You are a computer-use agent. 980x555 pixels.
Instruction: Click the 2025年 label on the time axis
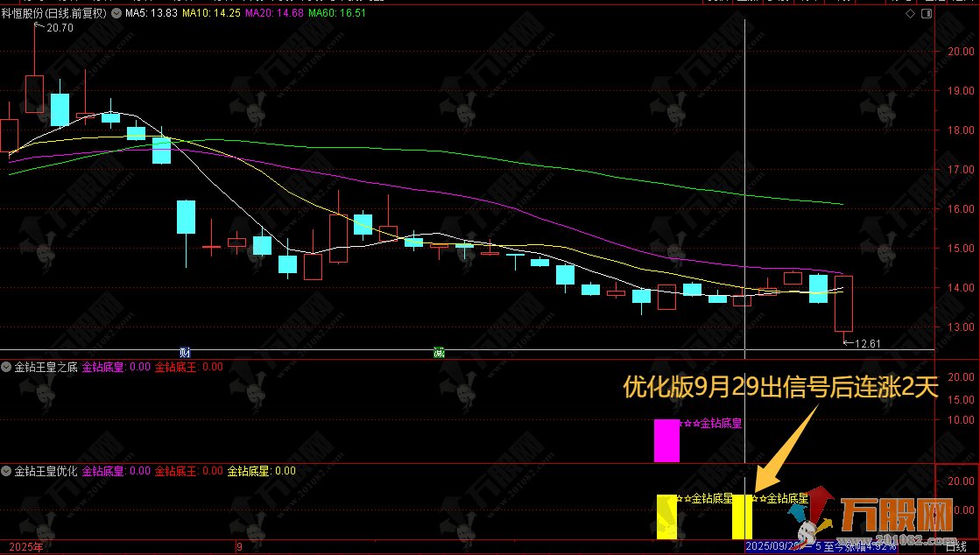[x=26, y=547]
